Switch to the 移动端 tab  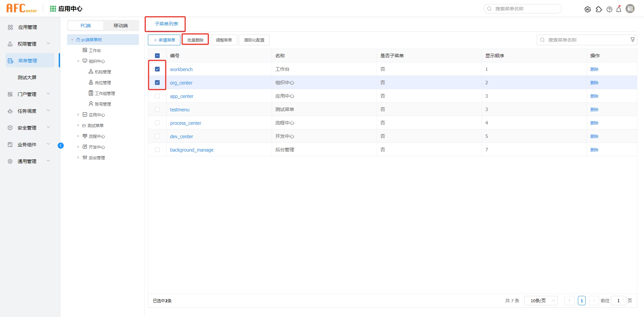coord(120,25)
